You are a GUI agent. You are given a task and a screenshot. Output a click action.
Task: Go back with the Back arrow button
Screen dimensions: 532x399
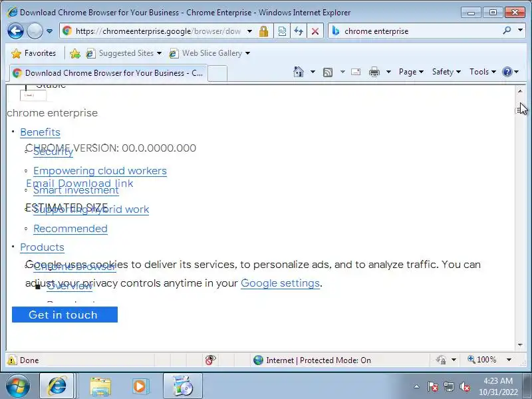pos(15,31)
